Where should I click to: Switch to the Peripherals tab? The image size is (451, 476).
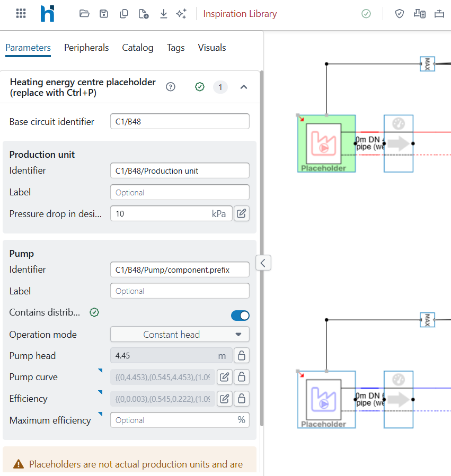(86, 48)
